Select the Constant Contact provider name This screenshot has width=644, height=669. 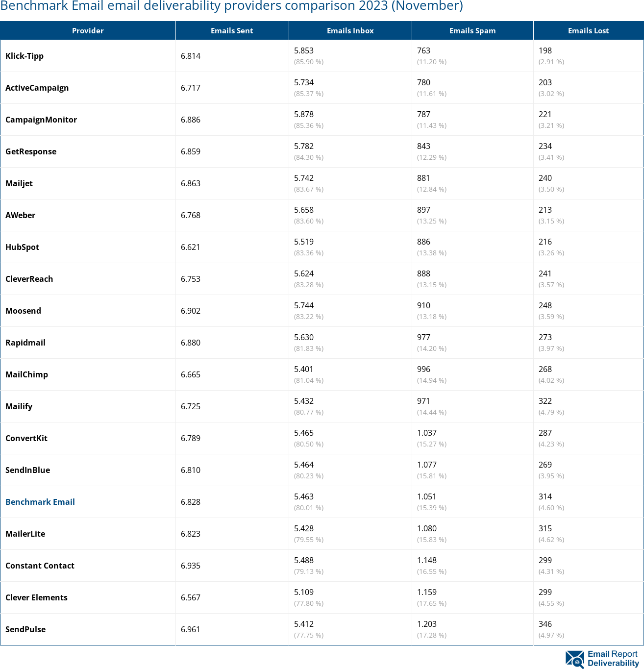coord(40,566)
